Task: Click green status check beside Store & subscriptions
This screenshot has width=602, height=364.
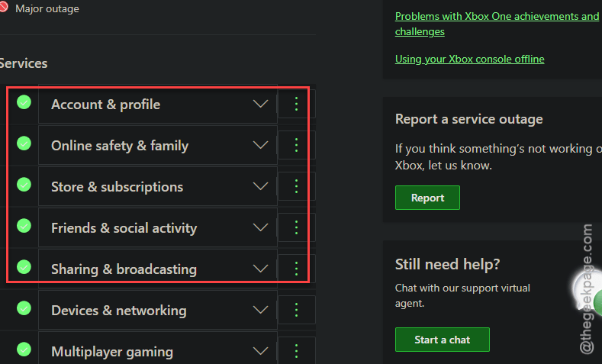Action: (x=24, y=185)
